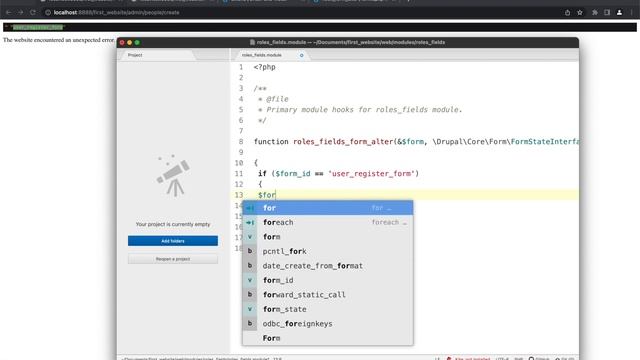Click the localhost address bar
Viewport: 640px width, 360px height.
302,13
